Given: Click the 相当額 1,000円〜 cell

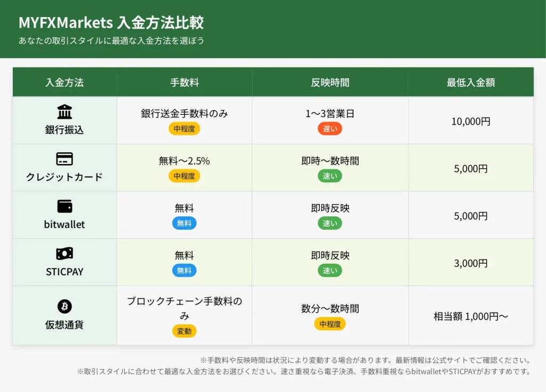Looking at the screenshot, I should pos(471,316).
